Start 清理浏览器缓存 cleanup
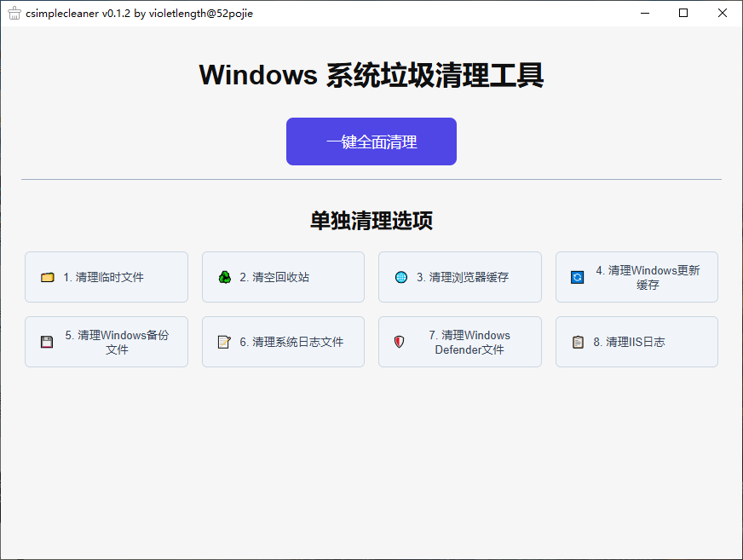Viewport: 743px width, 560px height. point(459,277)
